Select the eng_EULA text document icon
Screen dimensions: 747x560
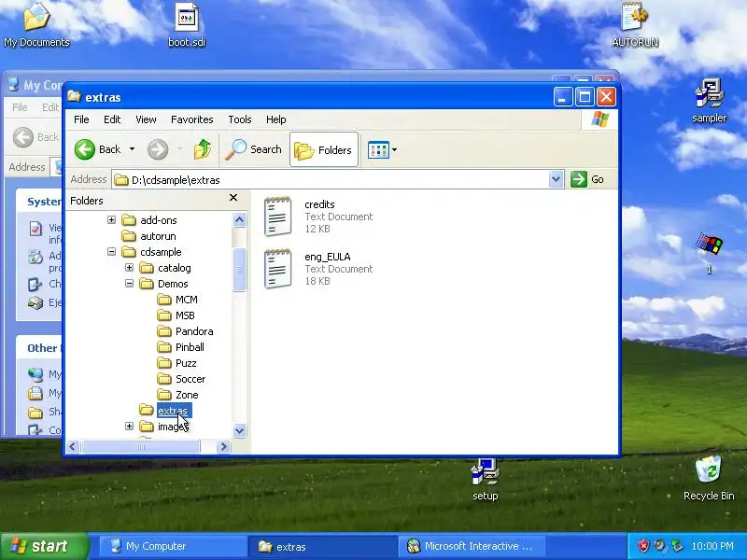pyautogui.click(x=277, y=269)
